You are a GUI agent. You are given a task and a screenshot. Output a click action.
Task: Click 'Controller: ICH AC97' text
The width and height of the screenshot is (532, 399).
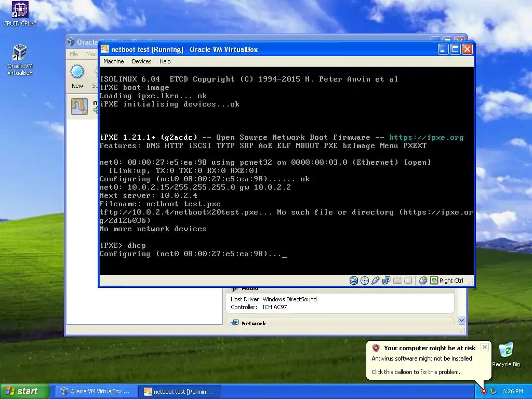[x=259, y=307]
